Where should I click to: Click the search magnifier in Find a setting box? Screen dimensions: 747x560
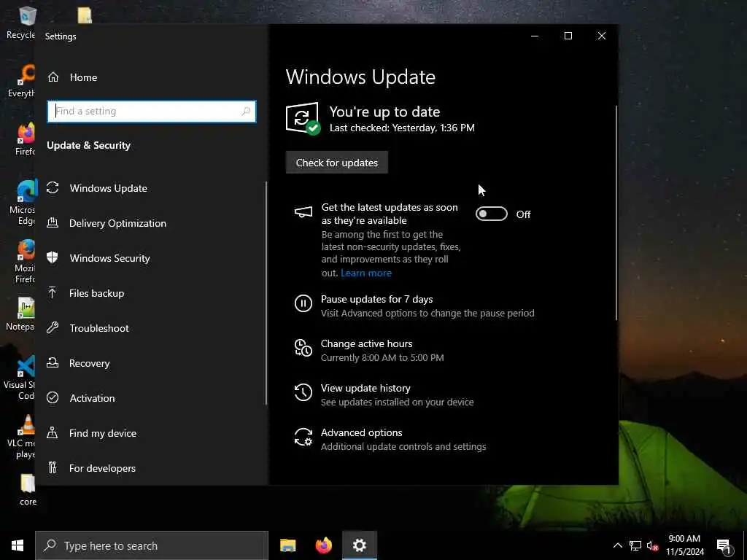(246, 111)
